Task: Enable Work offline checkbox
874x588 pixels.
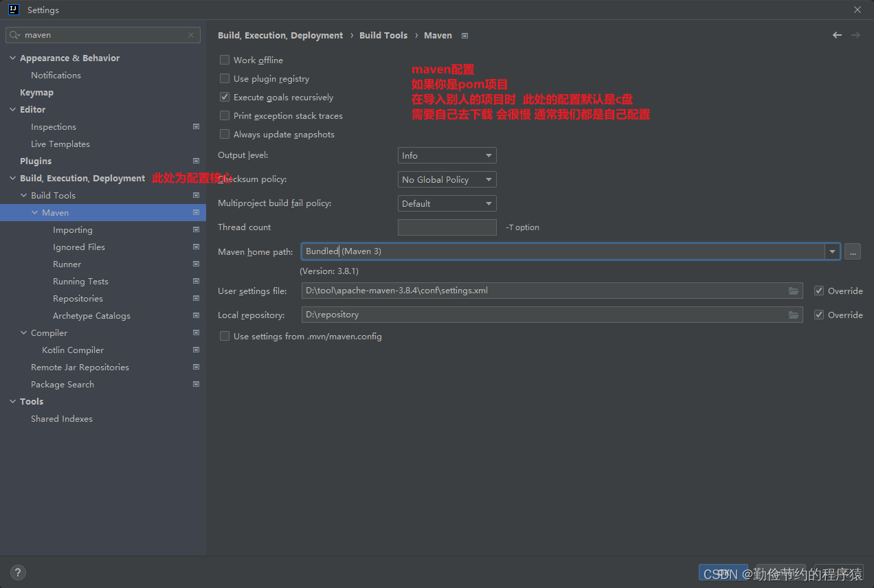Action: click(225, 60)
